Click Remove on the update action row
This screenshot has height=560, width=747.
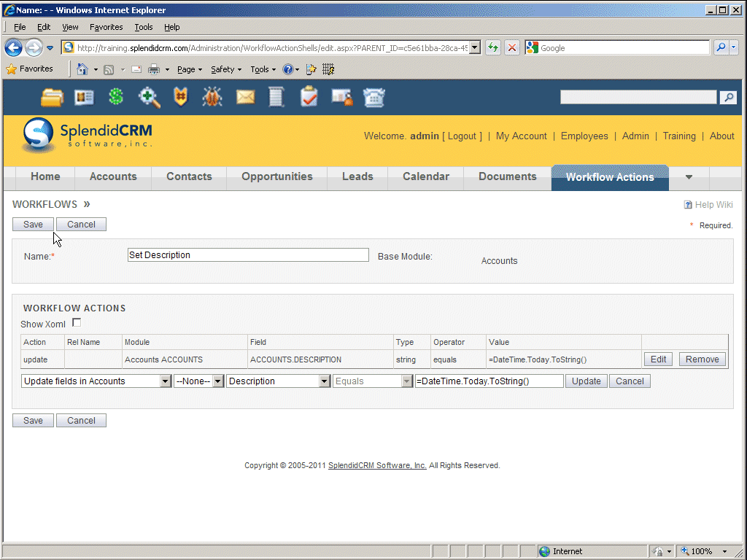tap(703, 359)
